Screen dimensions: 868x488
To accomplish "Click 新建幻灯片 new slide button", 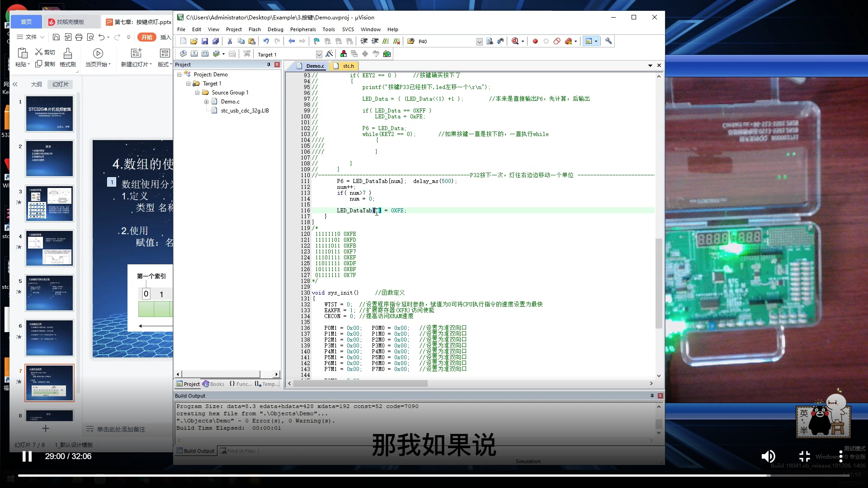I will click(x=136, y=57).
